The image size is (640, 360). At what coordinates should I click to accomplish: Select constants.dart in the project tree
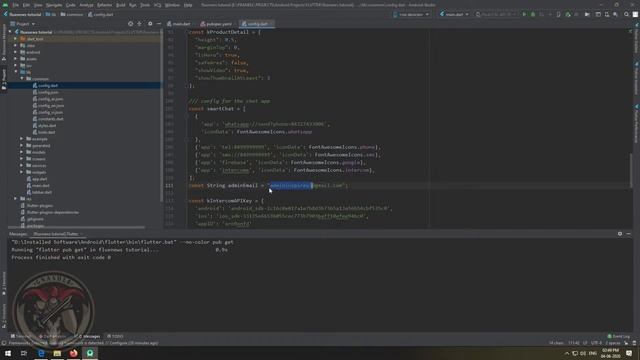click(x=51, y=119)
